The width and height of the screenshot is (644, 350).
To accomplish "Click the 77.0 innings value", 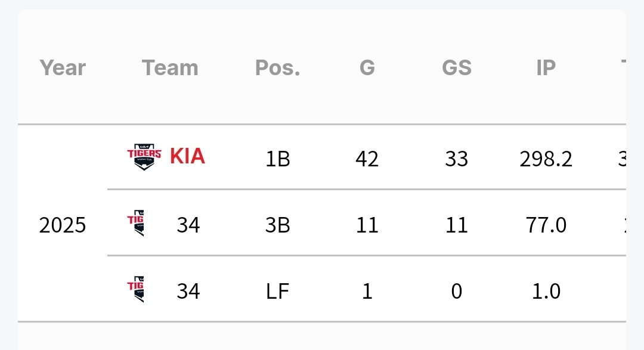I will click(546, 225).
